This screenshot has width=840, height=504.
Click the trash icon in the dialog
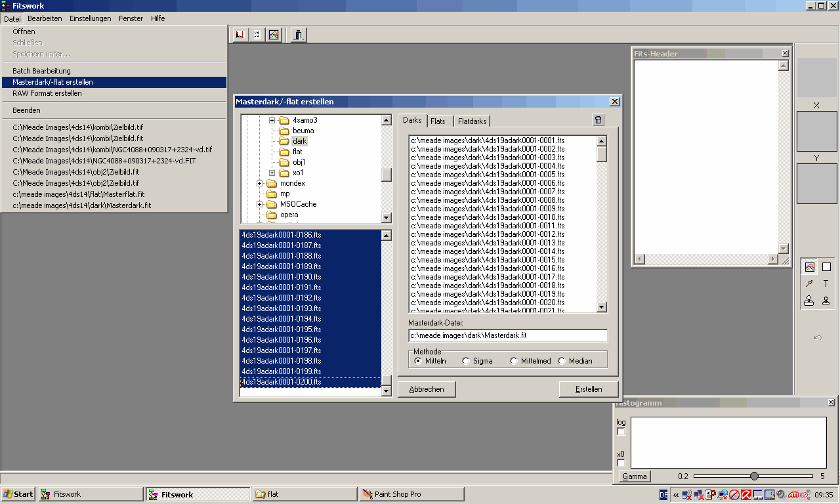(598, 119)
